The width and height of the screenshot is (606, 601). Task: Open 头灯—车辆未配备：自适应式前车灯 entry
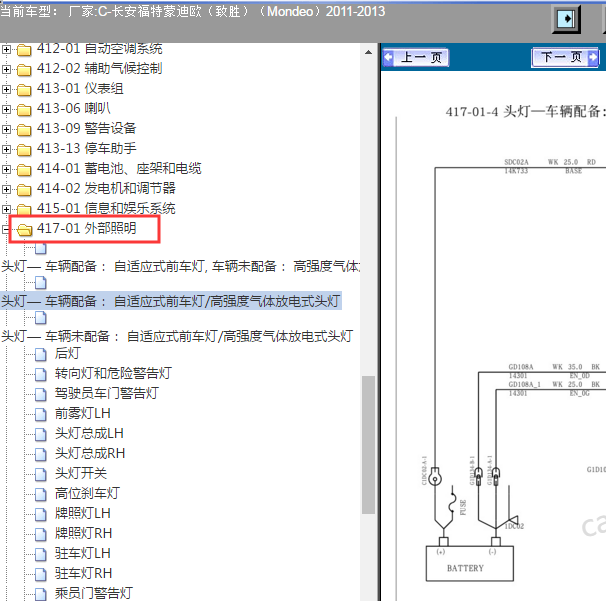point(177,336)
